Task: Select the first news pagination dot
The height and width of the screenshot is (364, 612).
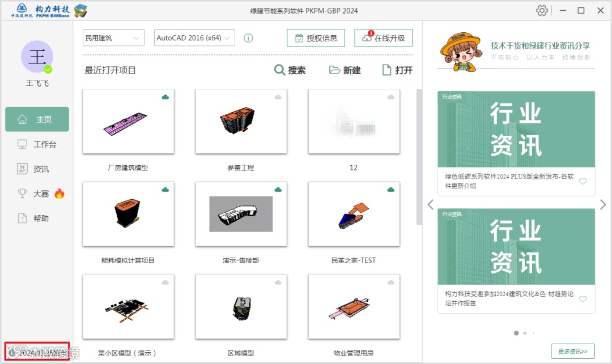Action: tap(516, 333)
